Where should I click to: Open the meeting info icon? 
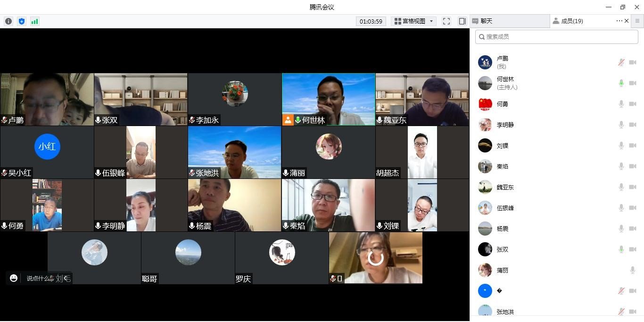[8, 21]
